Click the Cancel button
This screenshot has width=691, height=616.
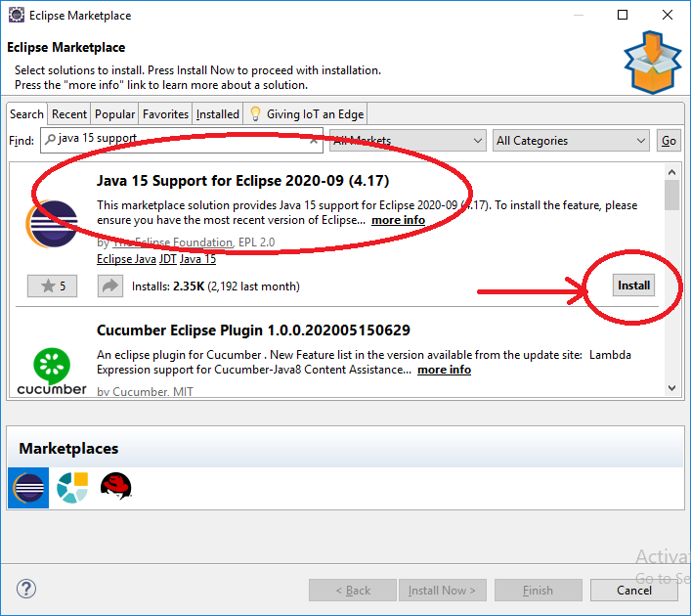tap(633, 591)
